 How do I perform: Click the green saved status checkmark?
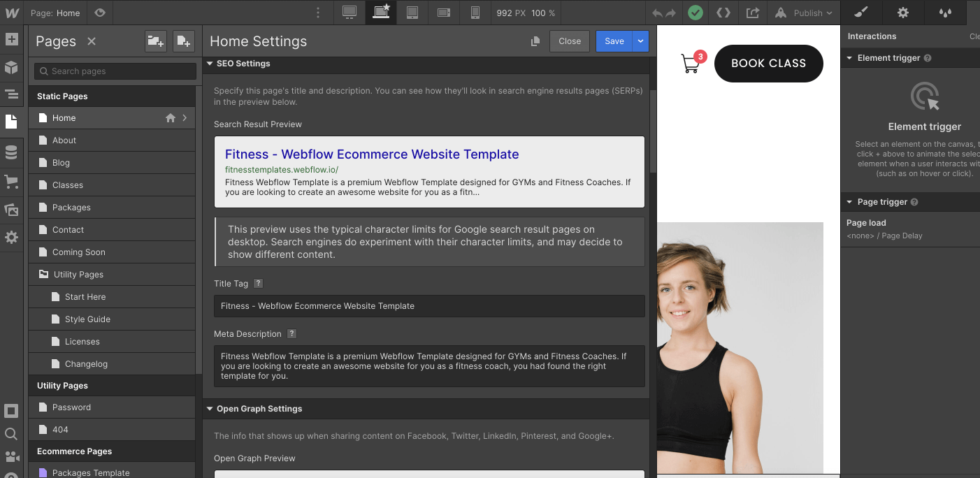coord(696,13)
